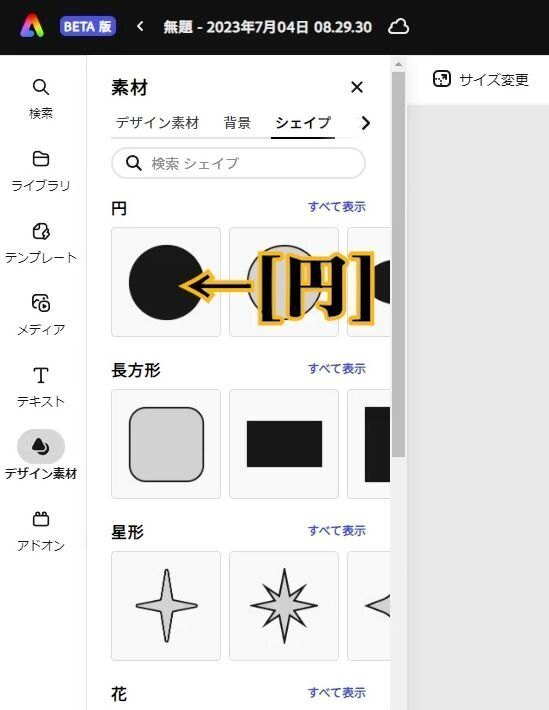Open the ライブラリ library panel
Viewport: 549px width, 710px height.
click(41, 171)
